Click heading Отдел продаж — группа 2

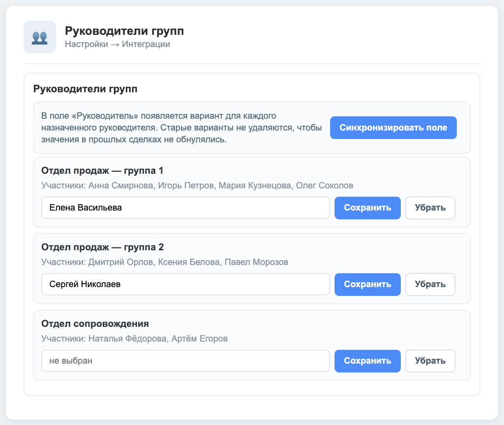[x=103, y=247]
